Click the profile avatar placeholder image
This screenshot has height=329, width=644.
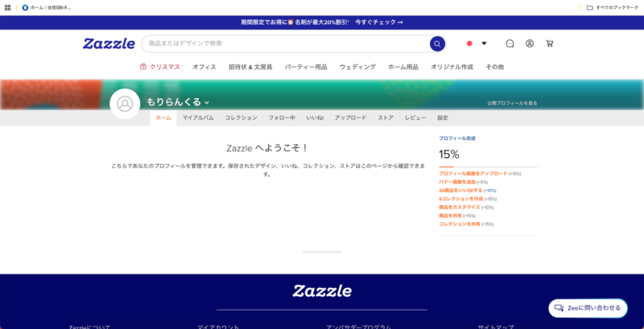click(x=125, y=104)
